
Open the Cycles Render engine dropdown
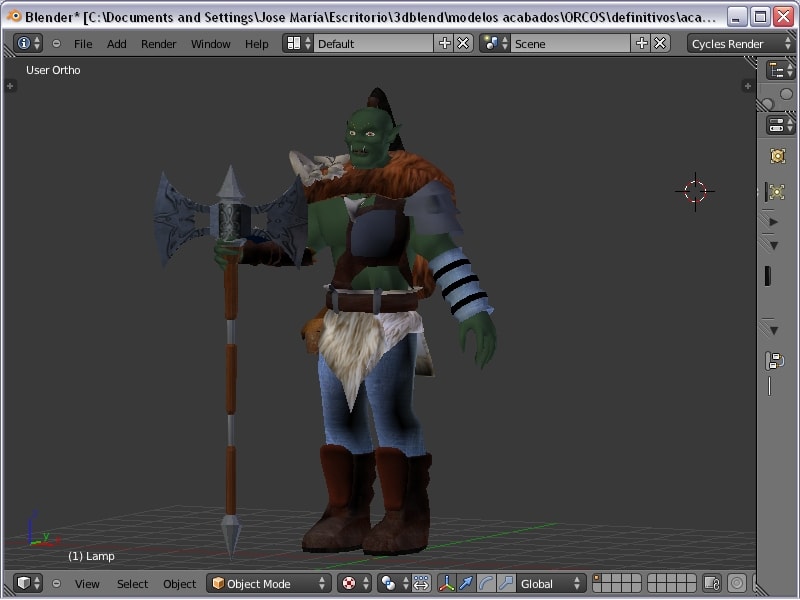coord(739,43)
